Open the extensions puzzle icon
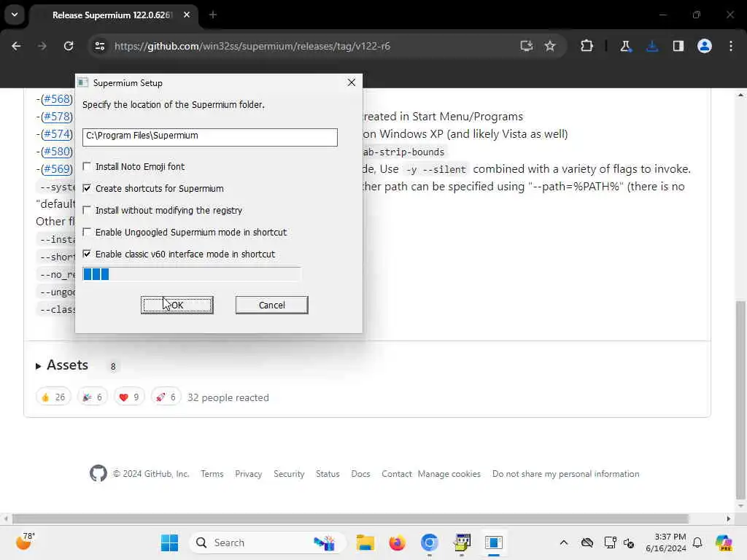 tap(587, 46)
